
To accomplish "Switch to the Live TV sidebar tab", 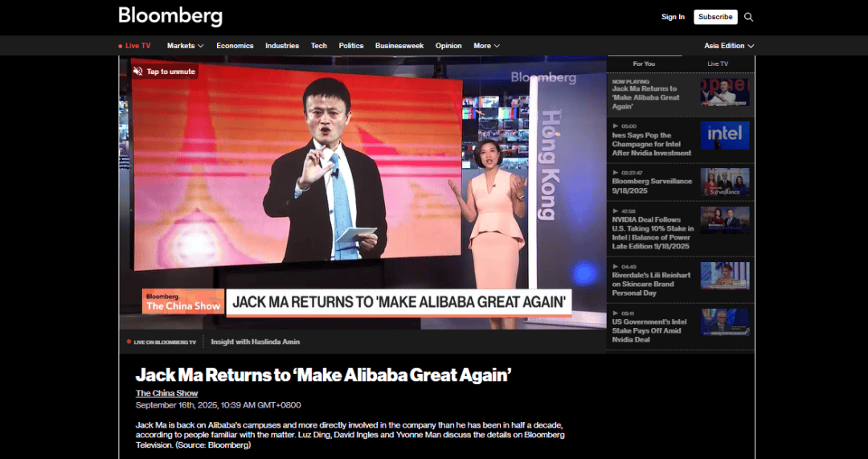I will (x=718, y=64).
